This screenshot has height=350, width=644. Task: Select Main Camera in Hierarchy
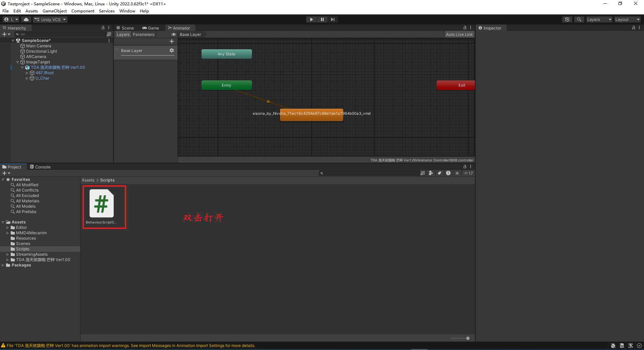coord(39,46)
